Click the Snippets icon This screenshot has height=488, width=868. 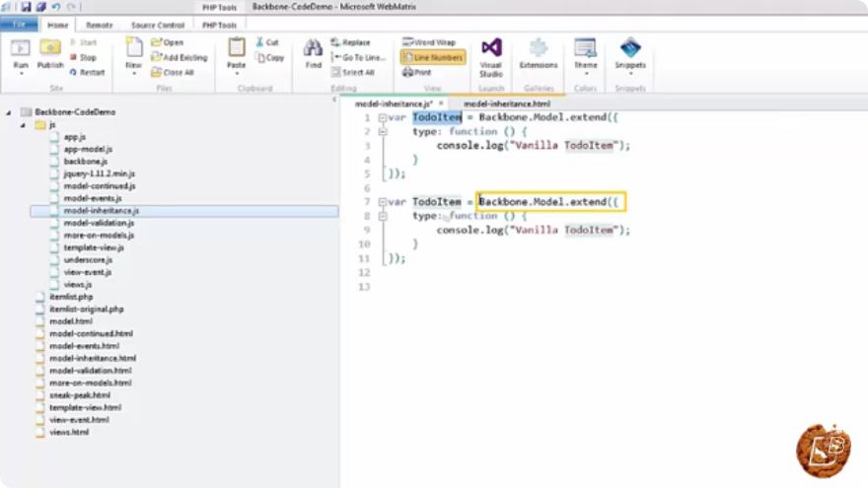(x=630, y=47)
